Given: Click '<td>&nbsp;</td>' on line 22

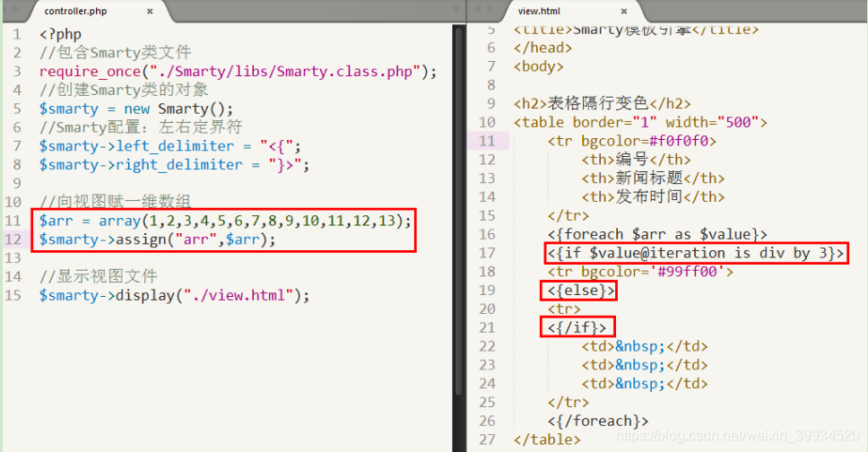Looking at the screenshot, I should point(645,347).
